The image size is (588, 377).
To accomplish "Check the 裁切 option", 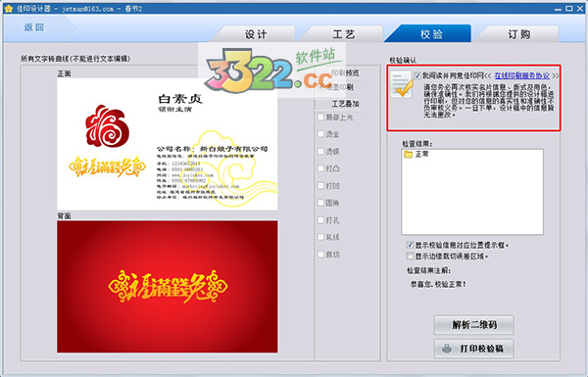I will (320, 255).
